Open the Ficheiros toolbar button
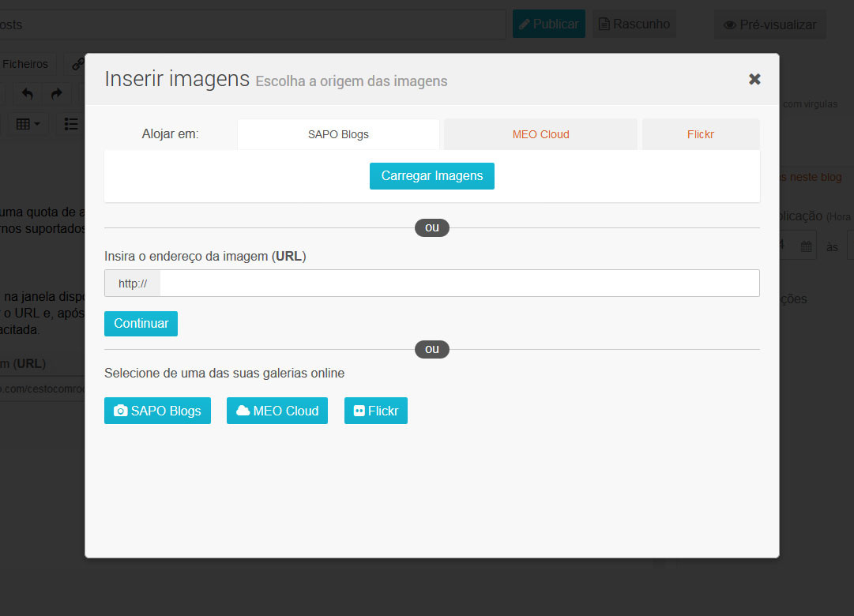The image size is (854, 616). pyautogui.click(x=25, y=64)
